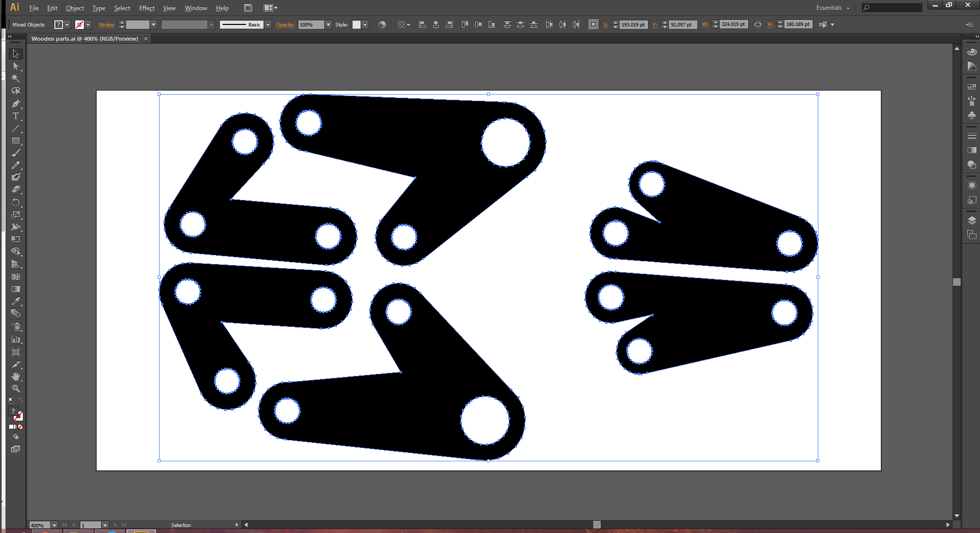Select the Column Graph tool
Screen dimensions: 980x533
tap(16, 339)
